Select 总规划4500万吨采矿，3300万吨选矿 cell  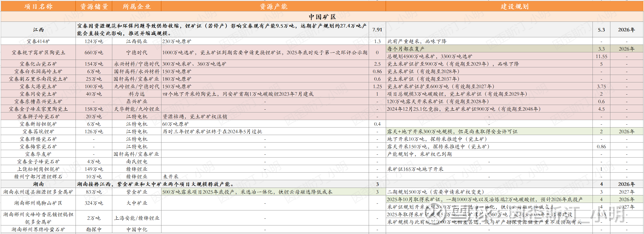pyautogui.click(x=489, y=56)
